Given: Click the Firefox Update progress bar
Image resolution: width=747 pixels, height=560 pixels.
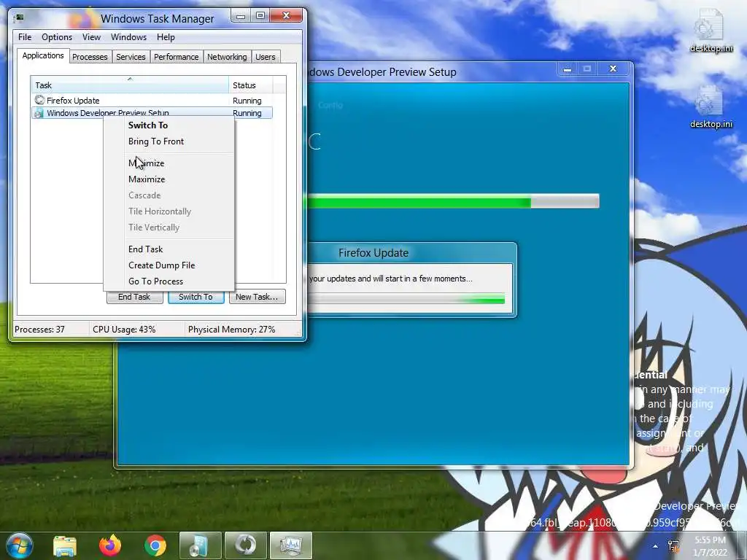Looking at the screenshot, I should pos(406,299).
